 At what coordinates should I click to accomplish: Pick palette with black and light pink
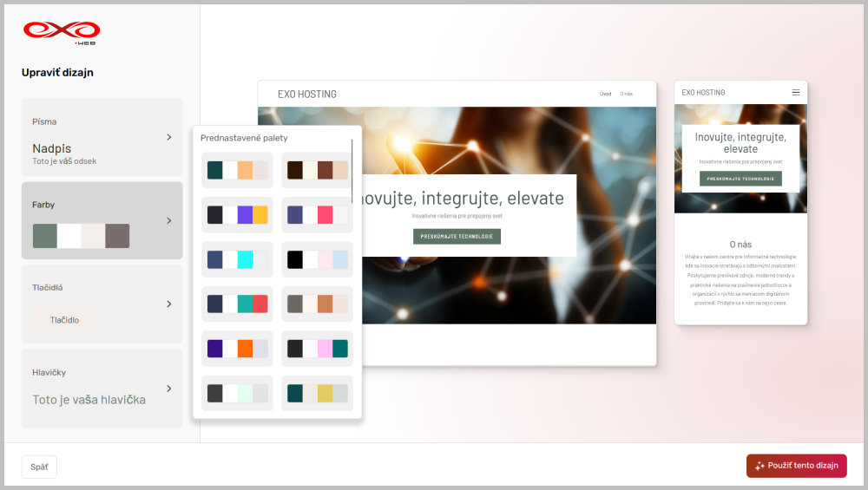point(317,259)
